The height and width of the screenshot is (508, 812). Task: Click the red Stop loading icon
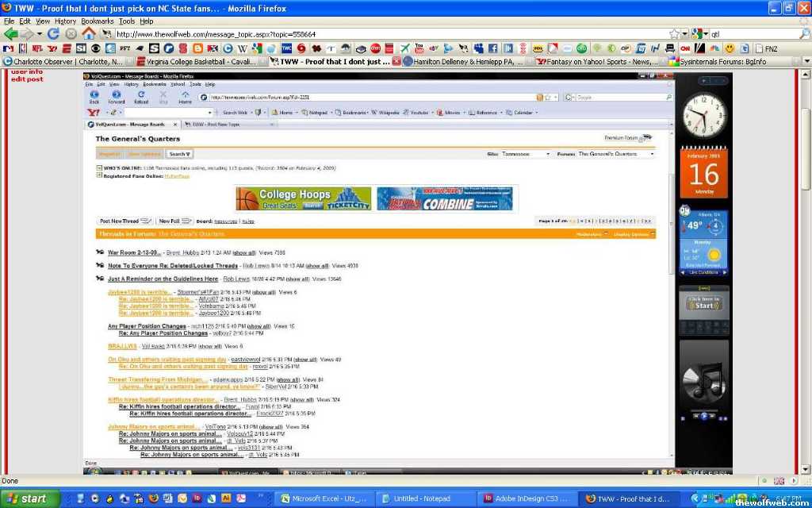click(x=71, y=34)
